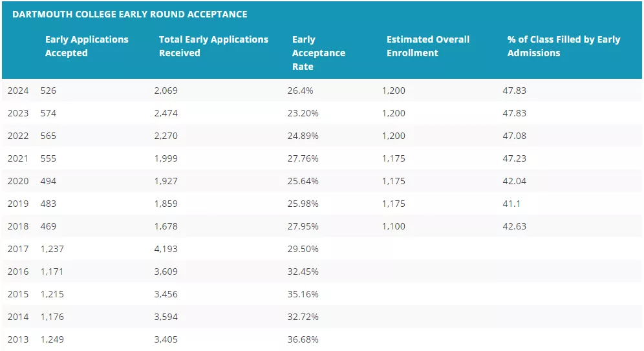The width and height of the screenshot is (644, 351).
Task: Click the 2,474 total applications cell
Action: [166, 113]
